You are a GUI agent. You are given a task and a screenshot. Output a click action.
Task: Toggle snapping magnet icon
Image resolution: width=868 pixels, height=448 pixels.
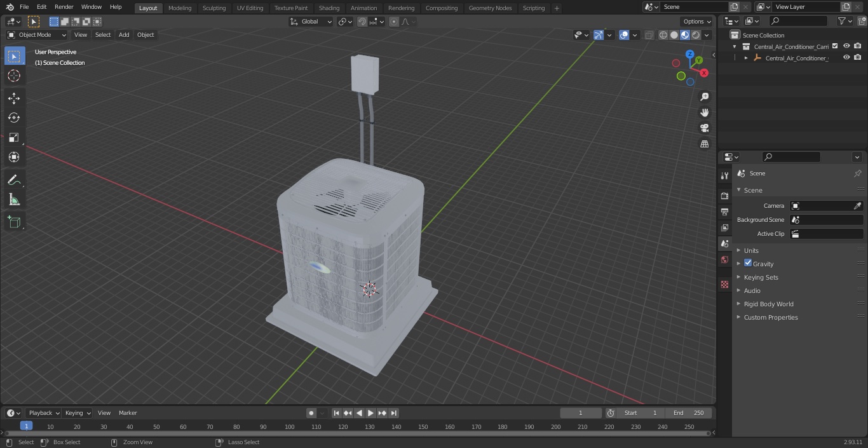pyautogui.click(x=362, y=22)
